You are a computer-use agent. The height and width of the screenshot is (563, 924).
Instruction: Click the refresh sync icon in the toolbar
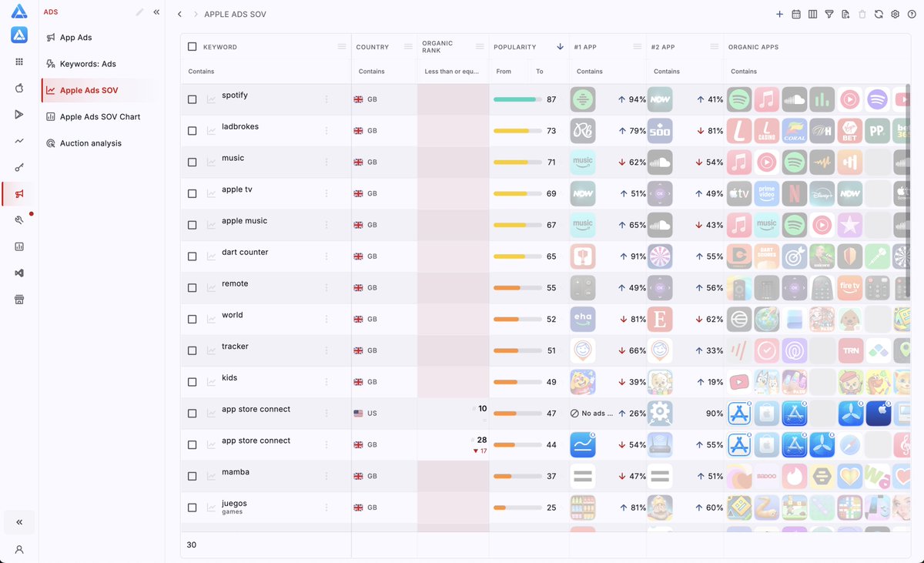879,14
